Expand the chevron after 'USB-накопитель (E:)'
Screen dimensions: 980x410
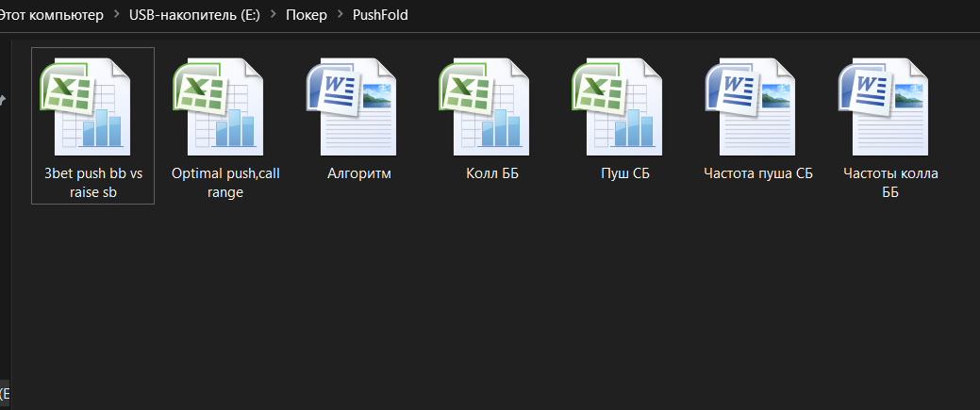(x=274, y=16)
